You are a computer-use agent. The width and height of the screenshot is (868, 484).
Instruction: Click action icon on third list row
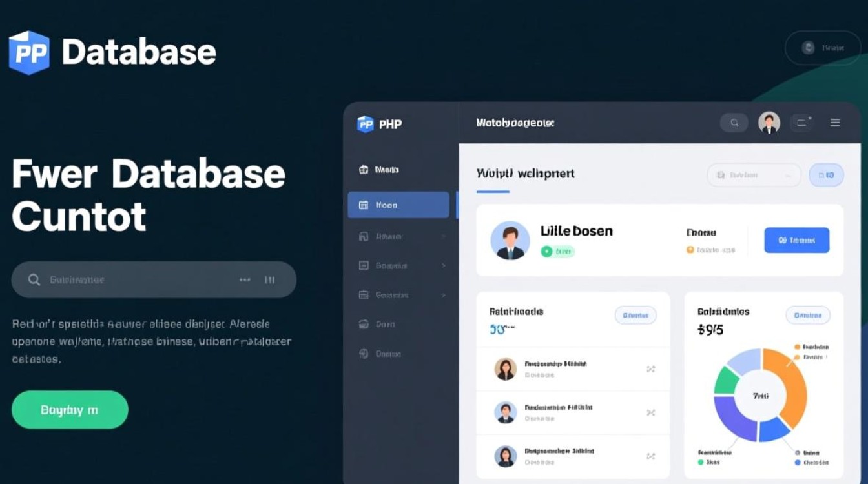coord(650,456)
